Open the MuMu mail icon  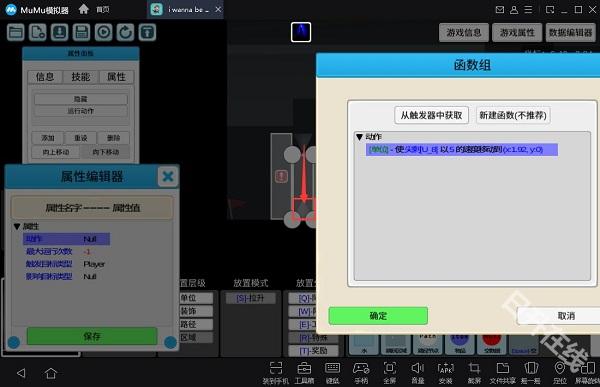(x=500, y=10)
